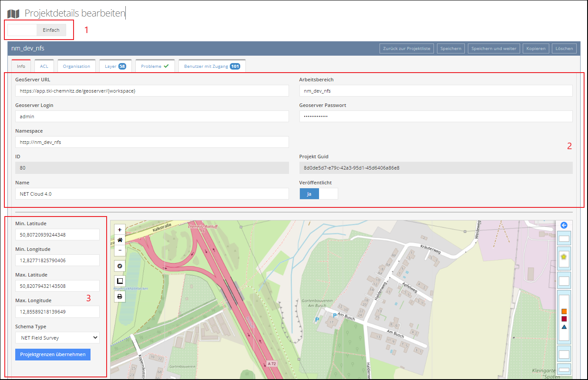Open the Schema Type dropdown
Viewport: 588px width, 380px height.
point(57,338)
